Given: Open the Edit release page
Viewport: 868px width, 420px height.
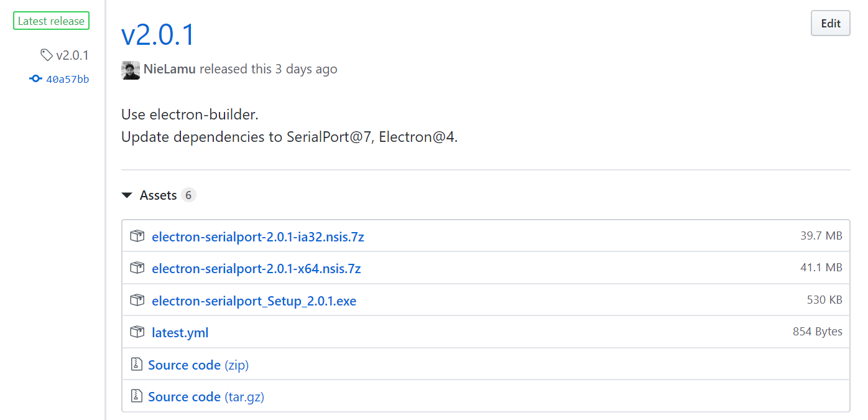Looking at the screenshot, I should pos(830,23).
